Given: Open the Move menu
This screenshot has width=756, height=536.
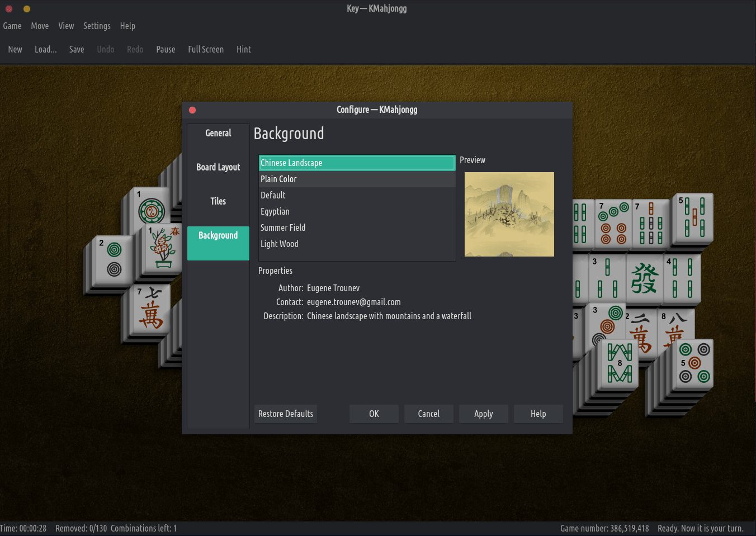Looking at the screenshot, I should [40, 26].
